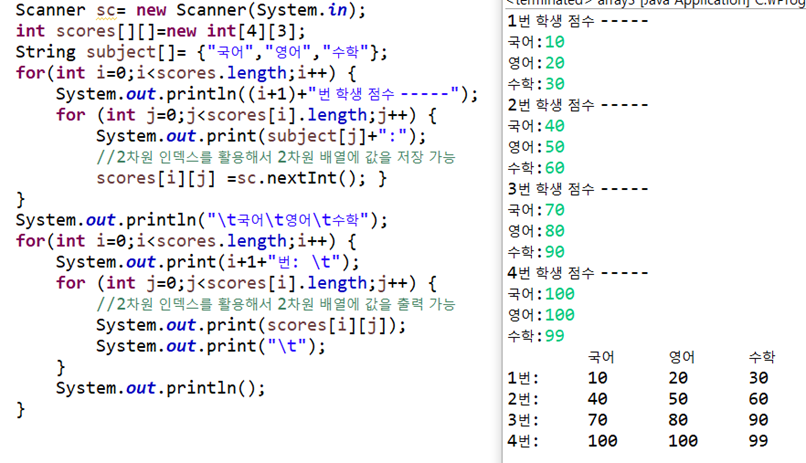The height and width of the screenshot is (463, 806).
Task: Click the '수학' column header in the output table
Action: pos(762,357)
